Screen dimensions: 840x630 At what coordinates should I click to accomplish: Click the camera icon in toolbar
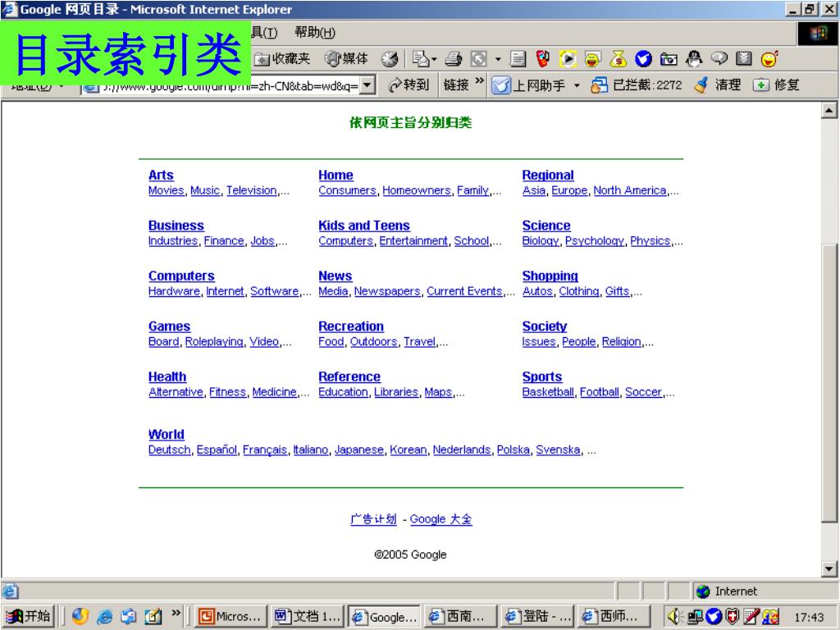pos(669,59)
